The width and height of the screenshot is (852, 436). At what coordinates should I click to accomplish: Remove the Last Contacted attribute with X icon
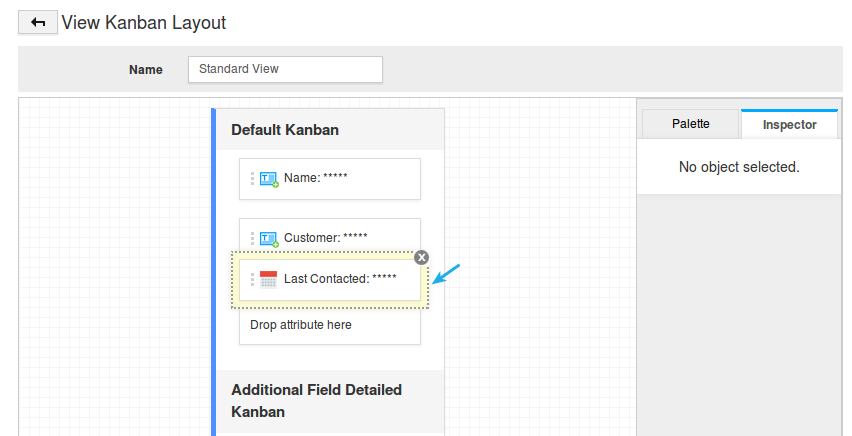[x=421, y=257]
